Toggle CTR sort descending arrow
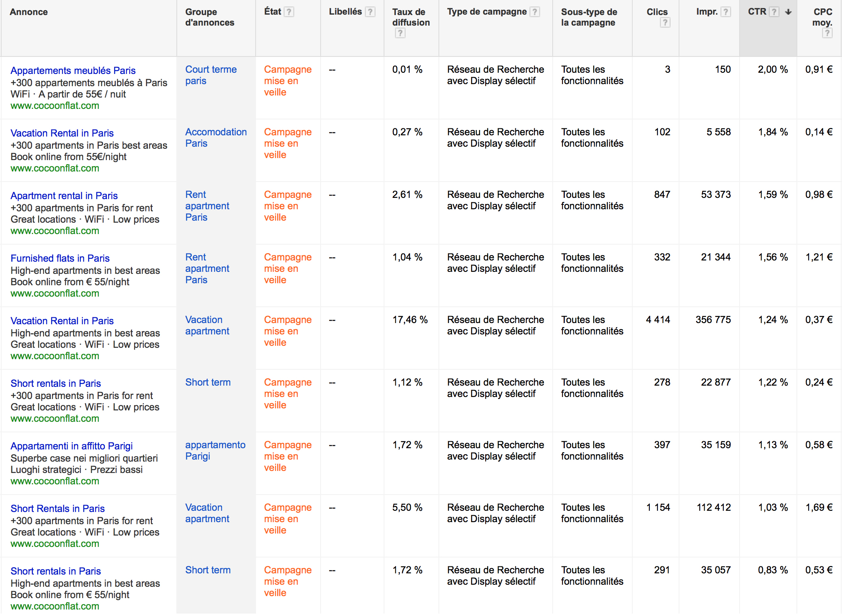 788,12
